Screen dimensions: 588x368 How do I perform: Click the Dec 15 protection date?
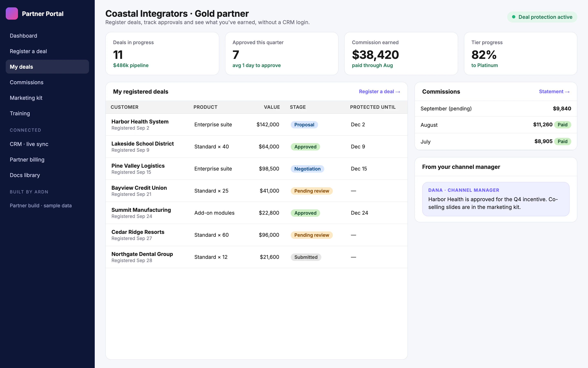(359, 169)
